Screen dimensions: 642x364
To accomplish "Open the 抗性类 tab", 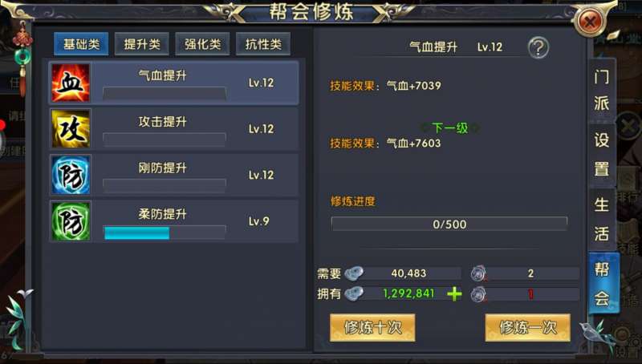I will tap(263, 44).
